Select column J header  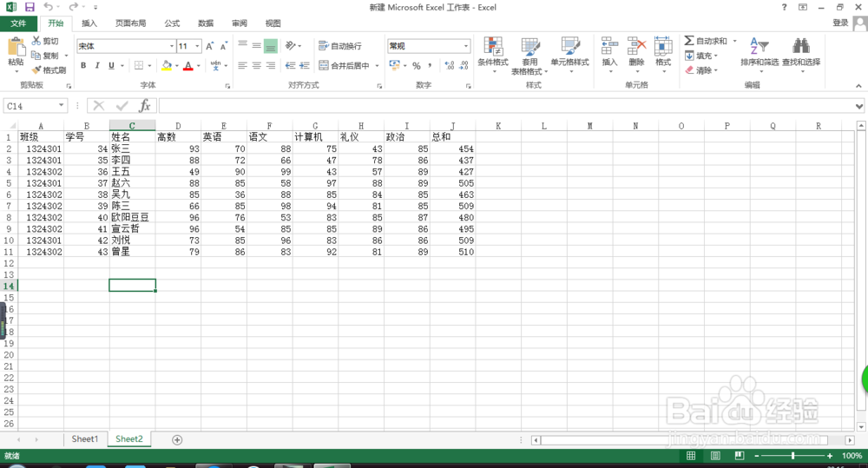click(452, 126)
